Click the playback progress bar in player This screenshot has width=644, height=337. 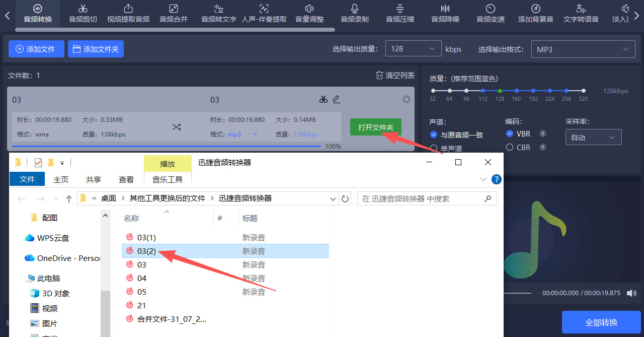pos(517,293)
